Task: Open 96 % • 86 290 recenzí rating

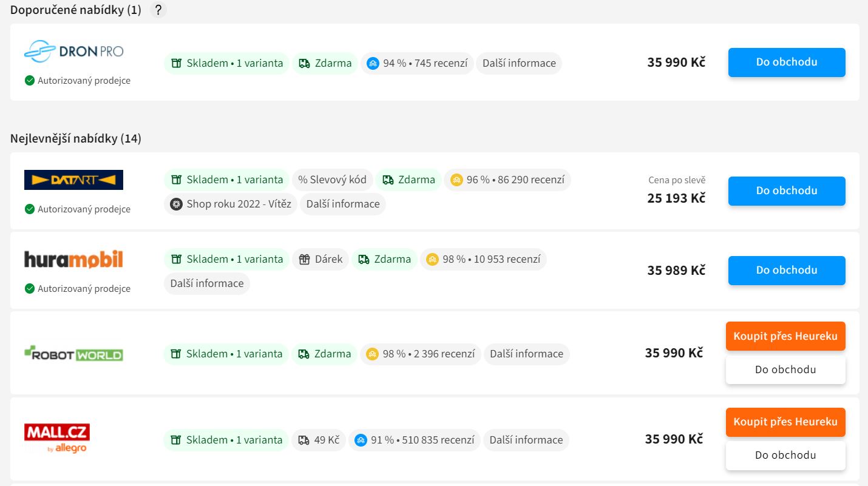Action: (x=507, y=180)
